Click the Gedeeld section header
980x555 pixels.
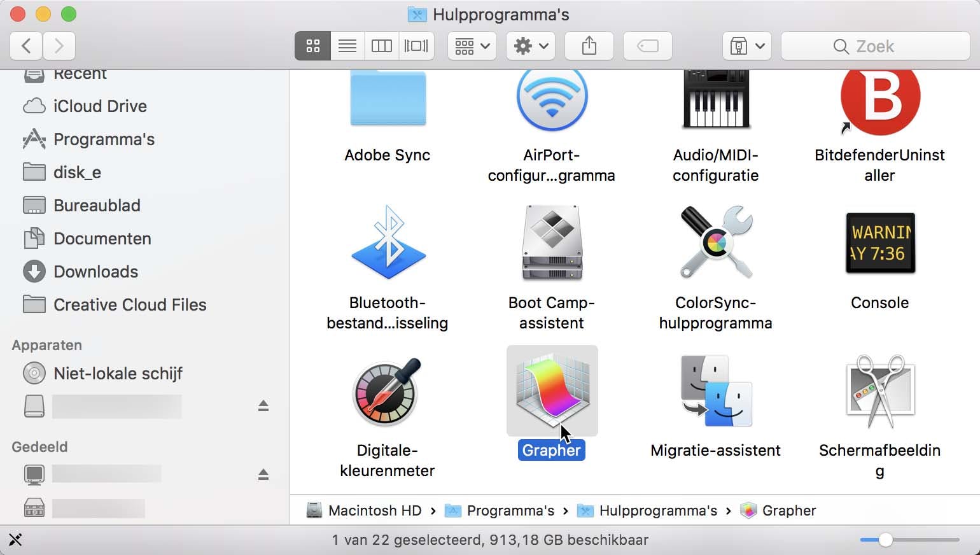pyautogui.click(x=39, y=447)
